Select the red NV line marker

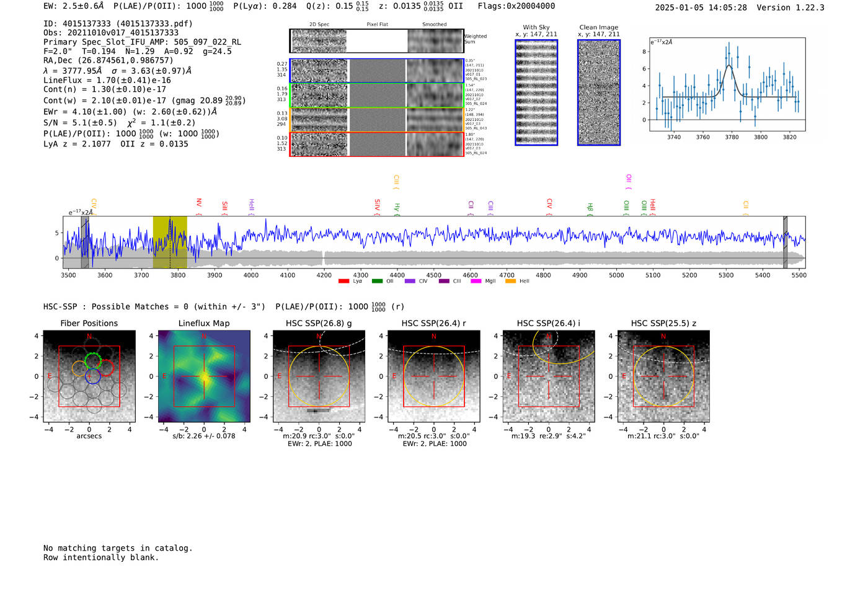tap(199, 205)
